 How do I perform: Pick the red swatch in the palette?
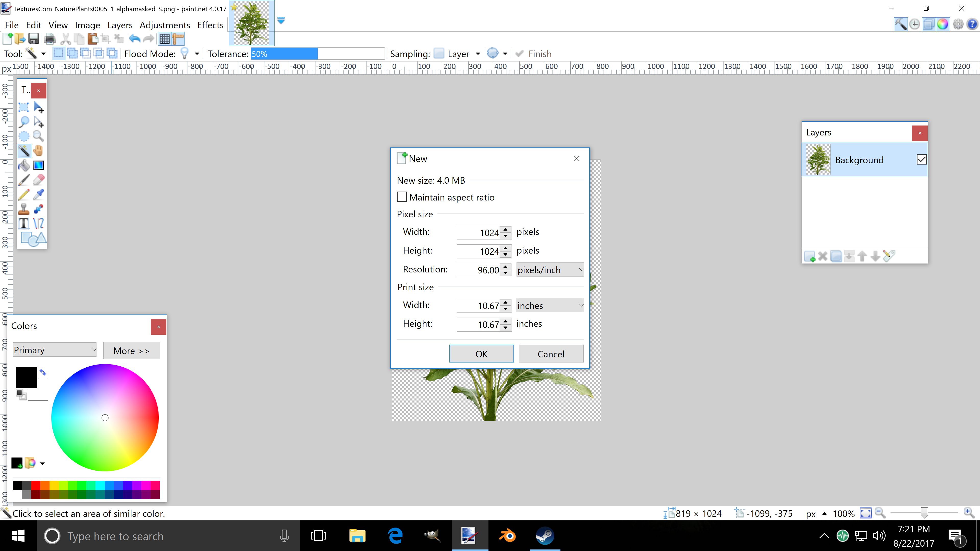coord(36,485)
